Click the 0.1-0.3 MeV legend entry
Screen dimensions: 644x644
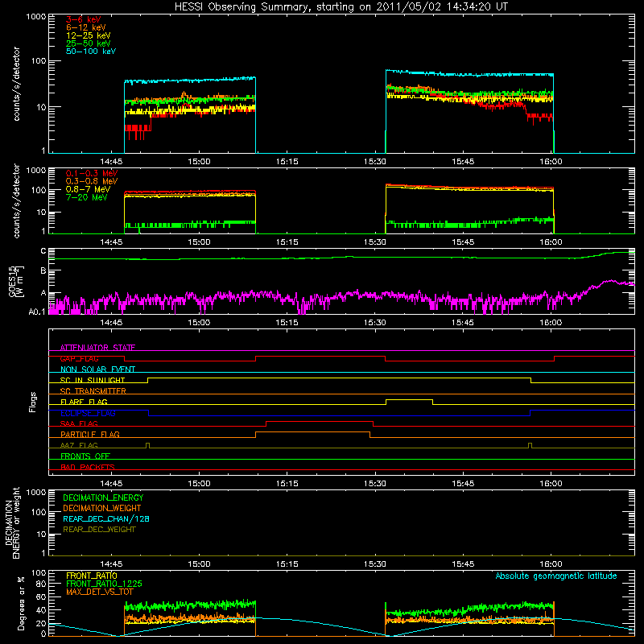92,173
